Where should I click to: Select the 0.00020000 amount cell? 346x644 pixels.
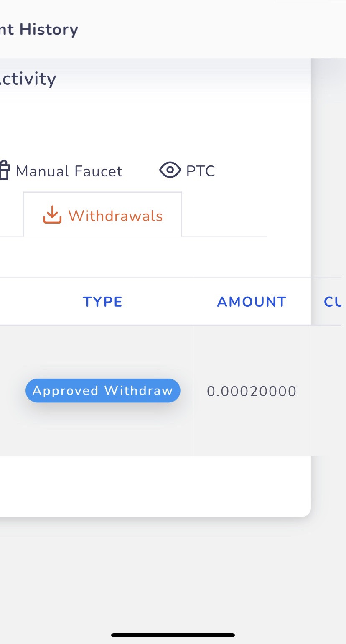click(x=252, y=391)
